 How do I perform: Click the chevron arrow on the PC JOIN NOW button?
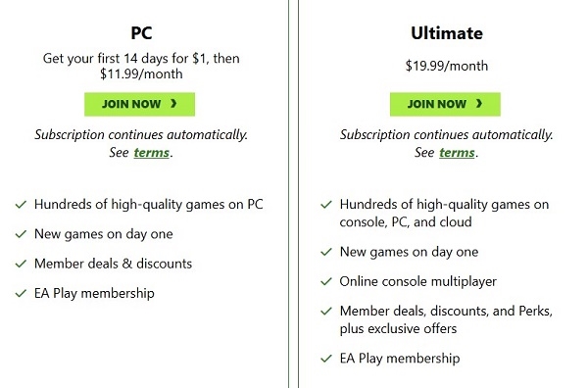(x=173, y=104)
